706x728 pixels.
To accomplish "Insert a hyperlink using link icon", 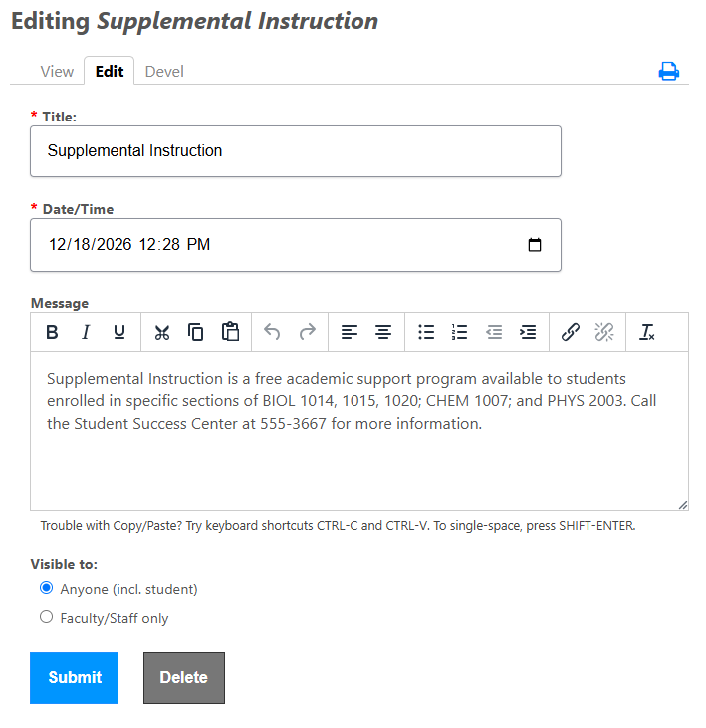I will (x=570, y=332).
